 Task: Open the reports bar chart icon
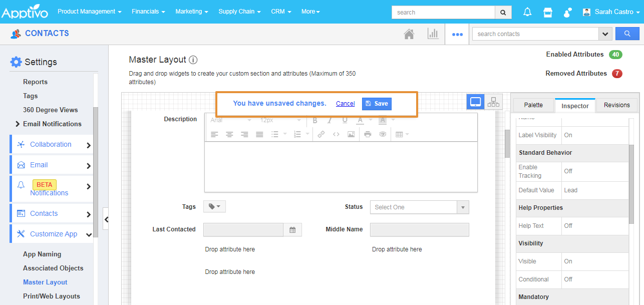(433, 34)
